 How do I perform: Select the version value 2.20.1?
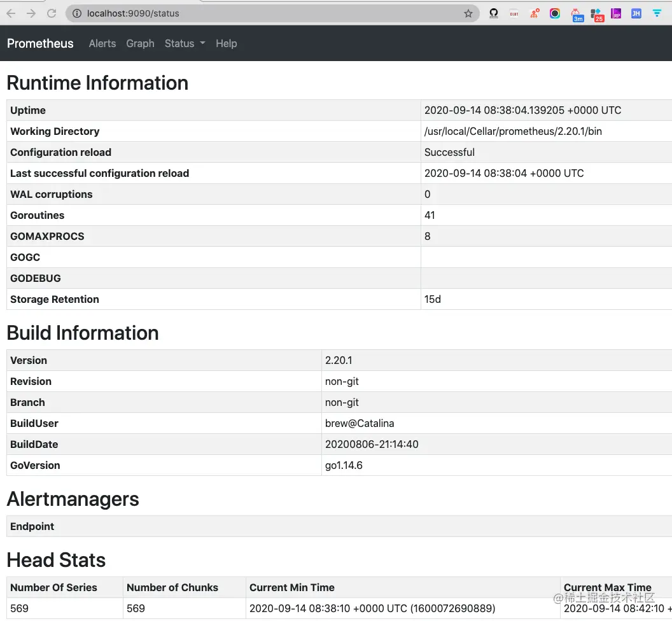pos(339,360)
